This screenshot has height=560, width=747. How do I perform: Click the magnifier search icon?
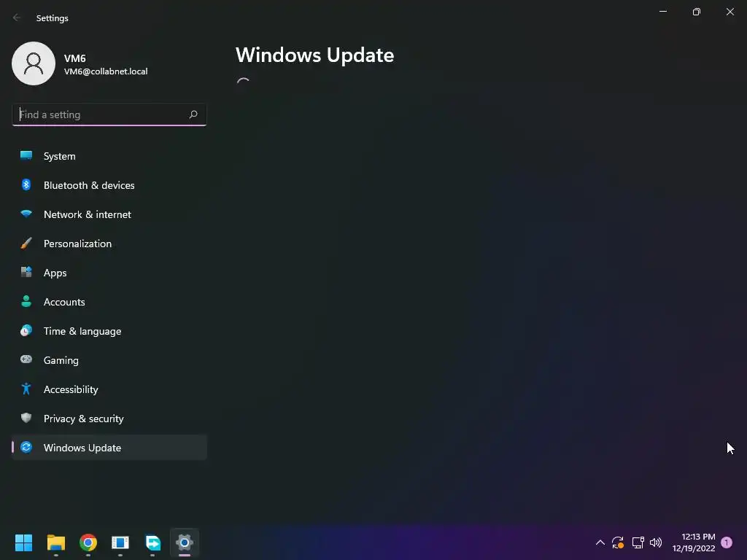pos(193,114)
